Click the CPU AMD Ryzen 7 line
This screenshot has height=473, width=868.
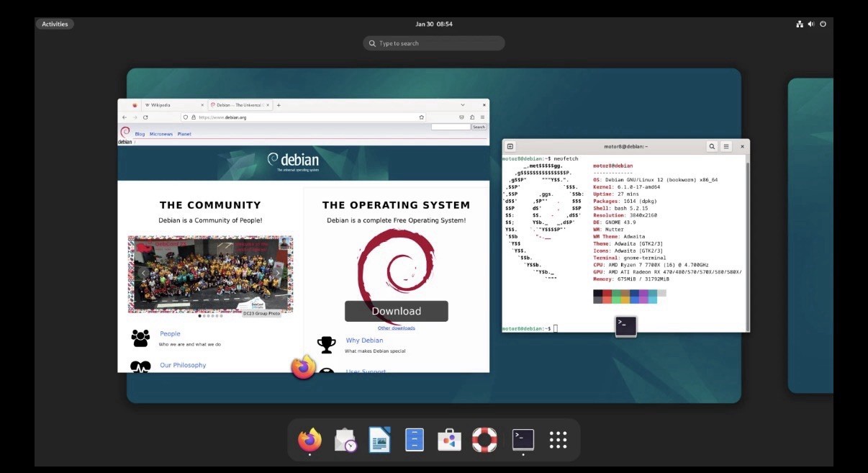pyautogui.click(x=651, y=265)
